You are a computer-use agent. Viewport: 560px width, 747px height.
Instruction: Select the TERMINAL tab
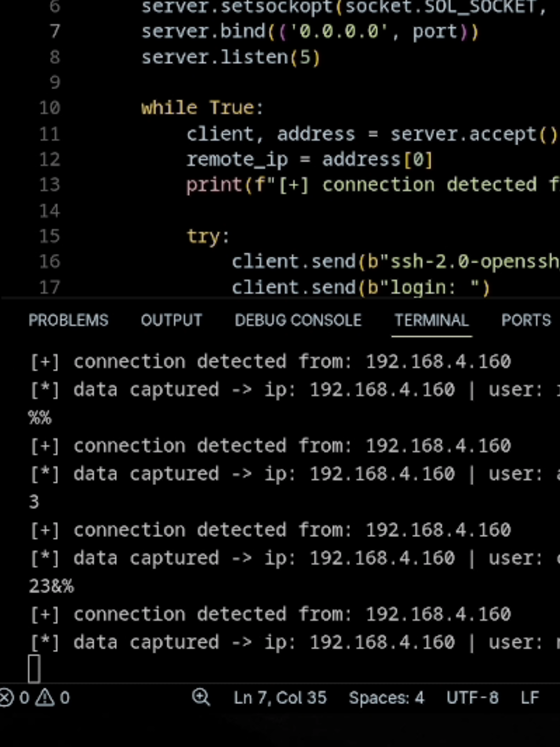pos(432,320)
